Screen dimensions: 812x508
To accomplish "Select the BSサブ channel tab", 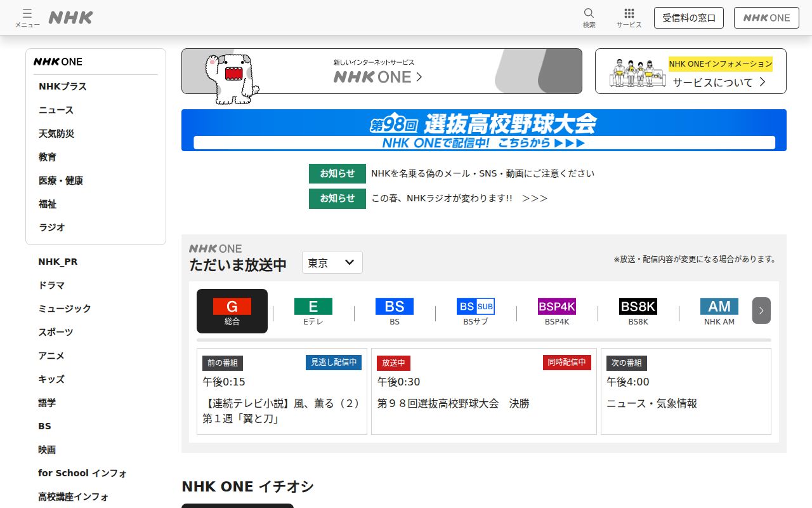I will 476,312.
